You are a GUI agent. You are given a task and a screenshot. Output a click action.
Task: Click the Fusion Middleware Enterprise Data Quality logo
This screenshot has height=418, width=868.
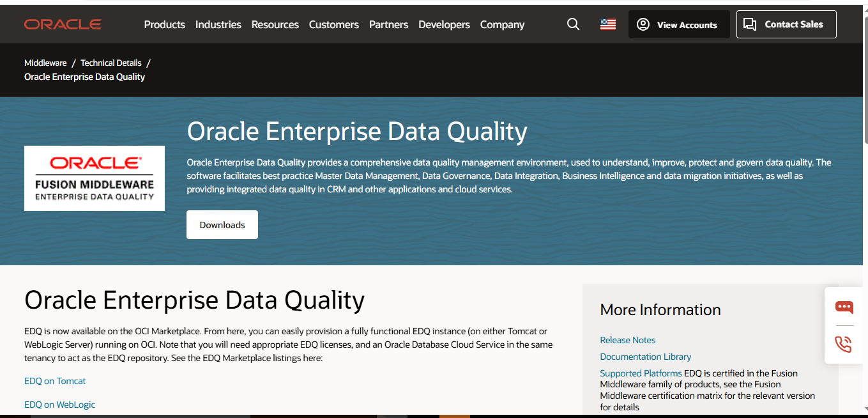click(x=94, y=178)
